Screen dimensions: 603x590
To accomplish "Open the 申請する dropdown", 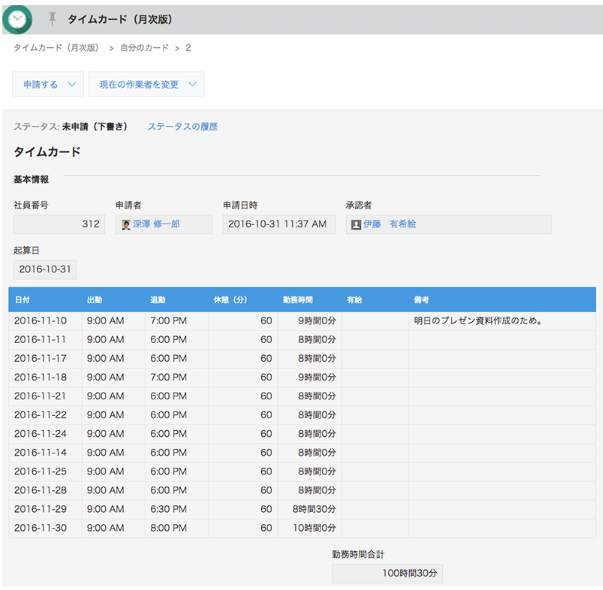I will click(x=47, y=84).
